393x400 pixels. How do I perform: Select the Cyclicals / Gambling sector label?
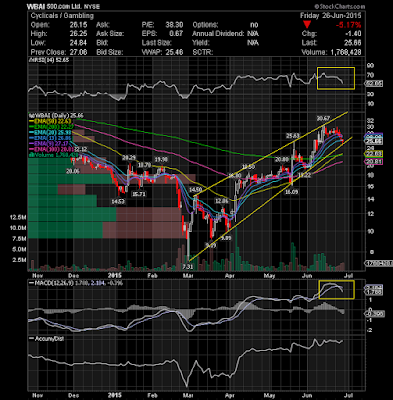click(x=62, y=16)
